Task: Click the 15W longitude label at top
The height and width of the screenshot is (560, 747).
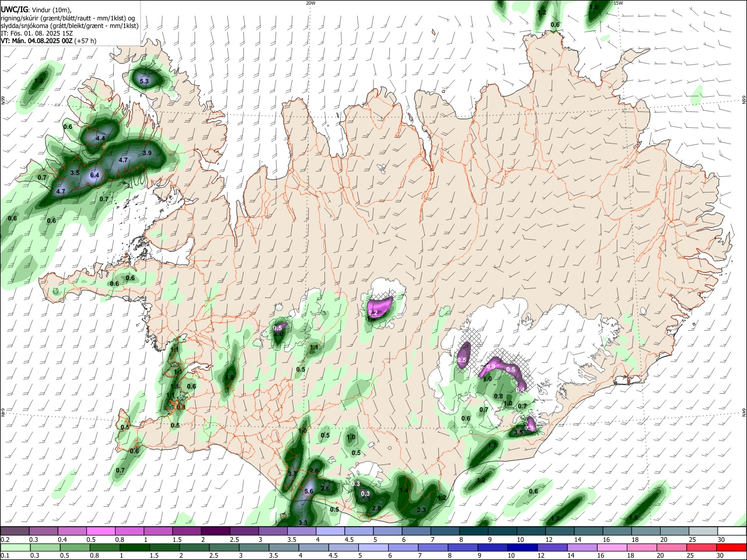Action: [618, 3]
